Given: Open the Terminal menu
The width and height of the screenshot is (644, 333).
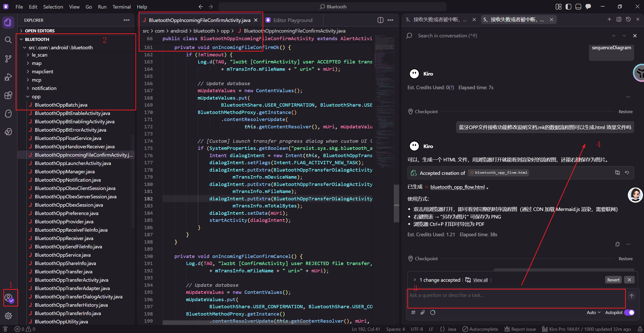Looking at the screenshot, I should [x=122, y=7].
